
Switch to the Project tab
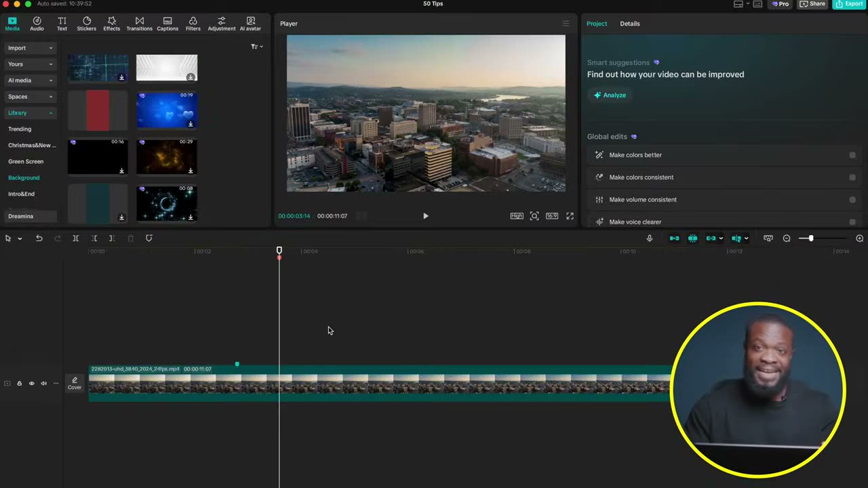[597, 24]
